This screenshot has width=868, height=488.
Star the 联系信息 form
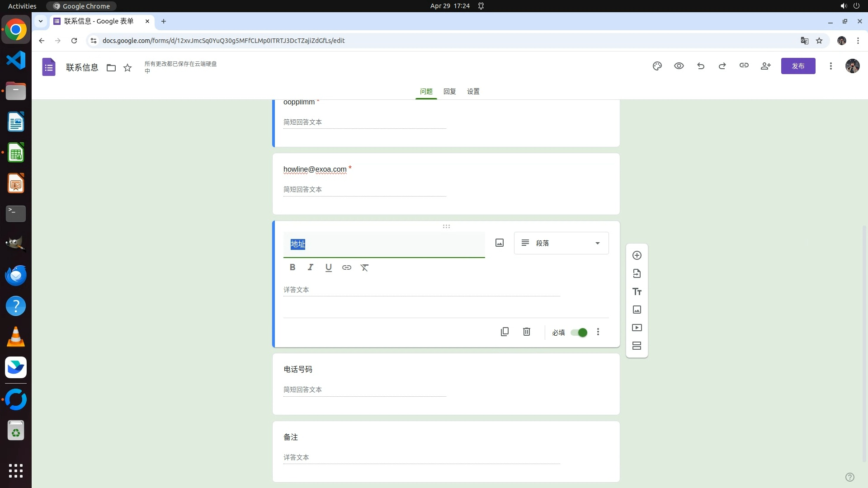point(127,68)
